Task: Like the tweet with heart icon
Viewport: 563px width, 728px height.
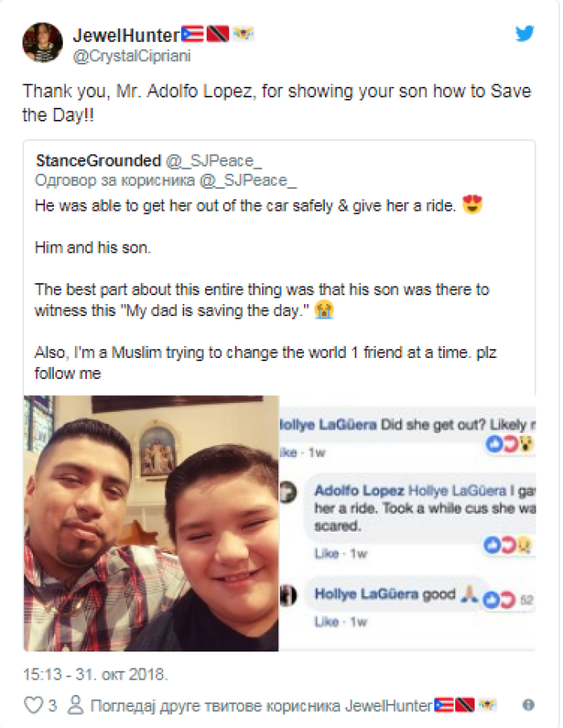Action: [34, 705]
